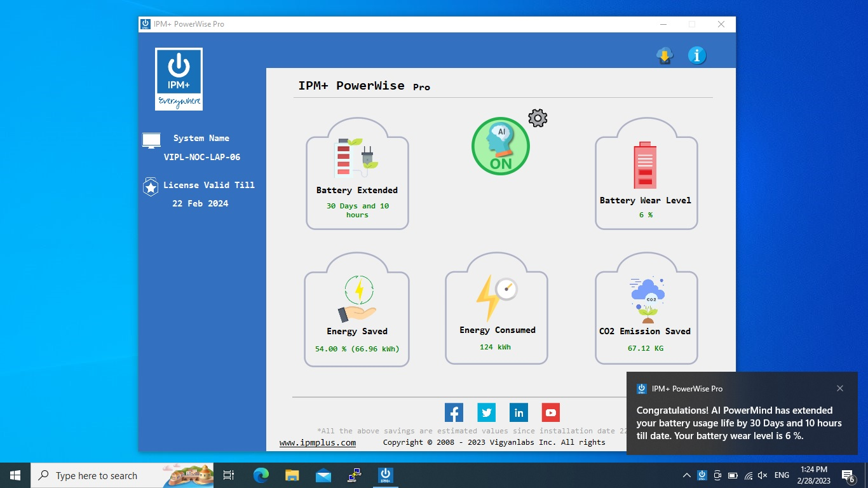The width and height of the screenshot is (868, 488).
Task: Close the IPM+ PowerWise Pro window
Action: point(721,24)
